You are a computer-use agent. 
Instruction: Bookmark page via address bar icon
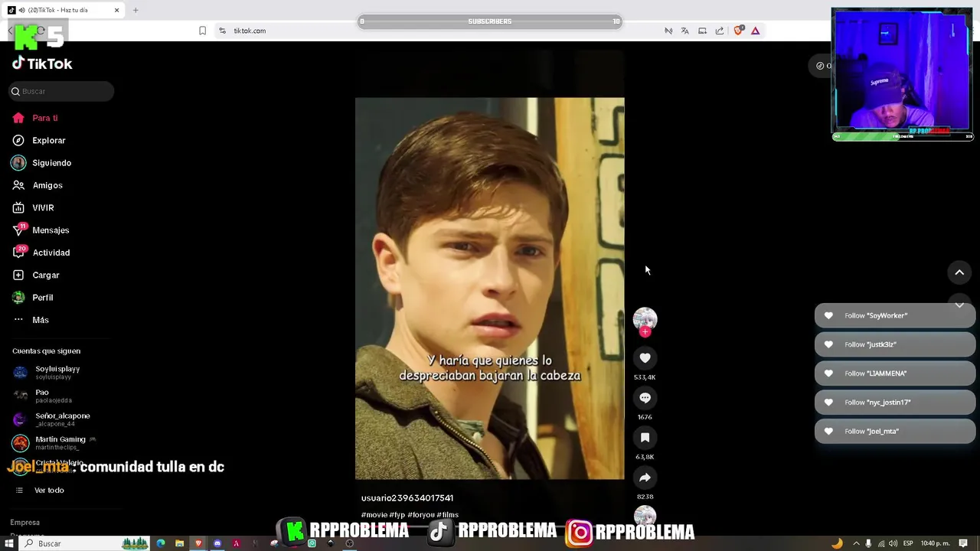(202, 31)
